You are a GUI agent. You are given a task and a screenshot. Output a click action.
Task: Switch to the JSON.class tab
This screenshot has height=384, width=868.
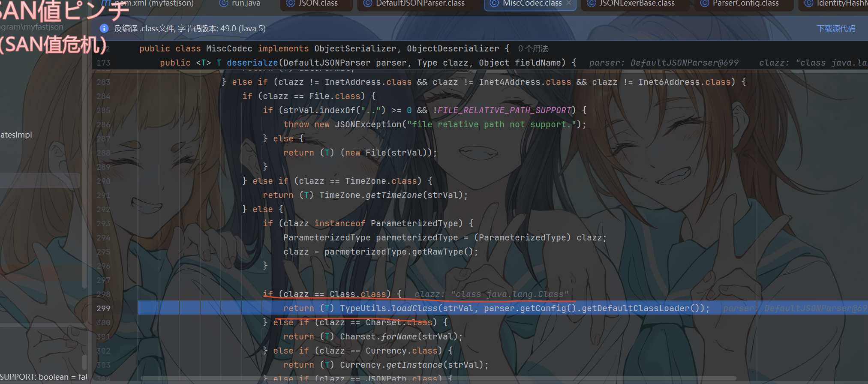pyautogui.click(x=316, y=3)
